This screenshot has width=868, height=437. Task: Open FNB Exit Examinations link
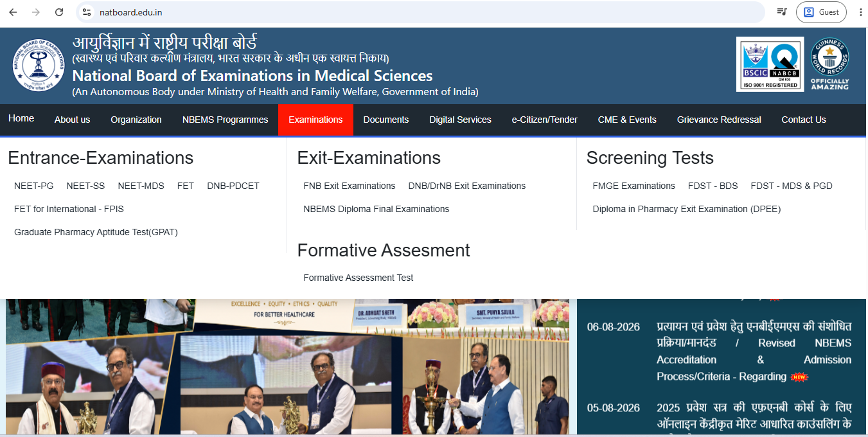coord(350,186)
